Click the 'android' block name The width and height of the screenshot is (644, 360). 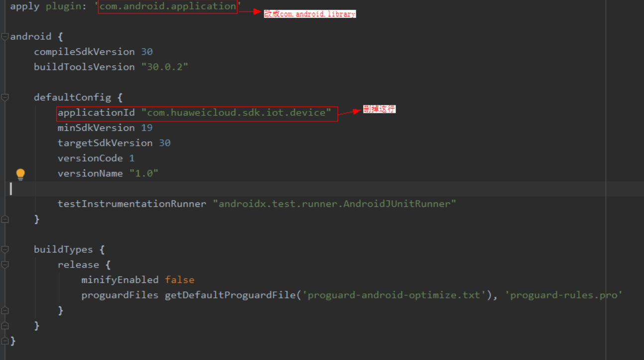click(x=31, y=36)
